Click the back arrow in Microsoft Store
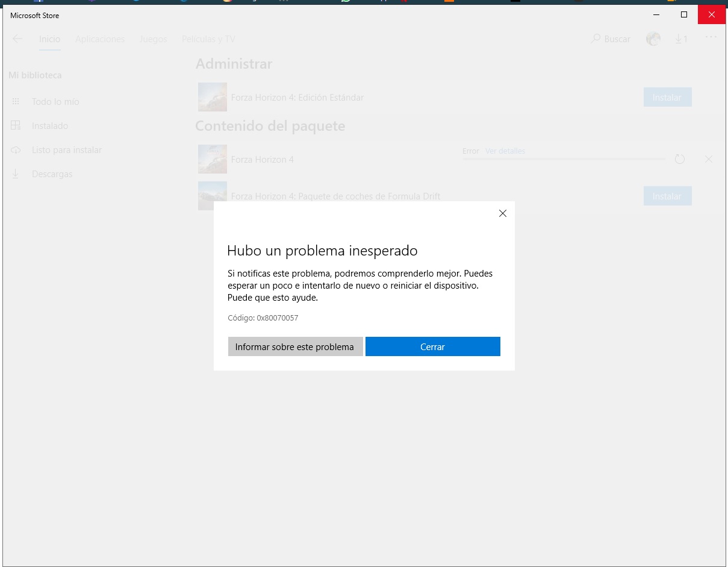The width and height of the screenshot is (728, 567). point(17,39)
